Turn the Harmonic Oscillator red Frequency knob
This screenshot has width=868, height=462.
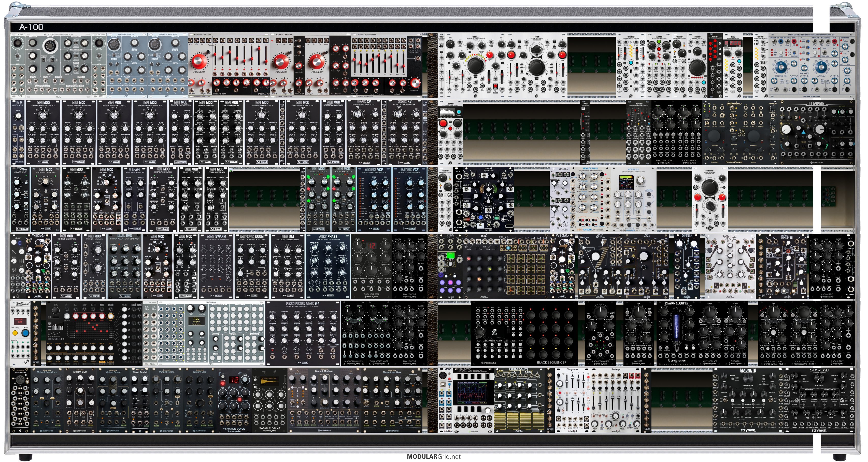(199, 62)
